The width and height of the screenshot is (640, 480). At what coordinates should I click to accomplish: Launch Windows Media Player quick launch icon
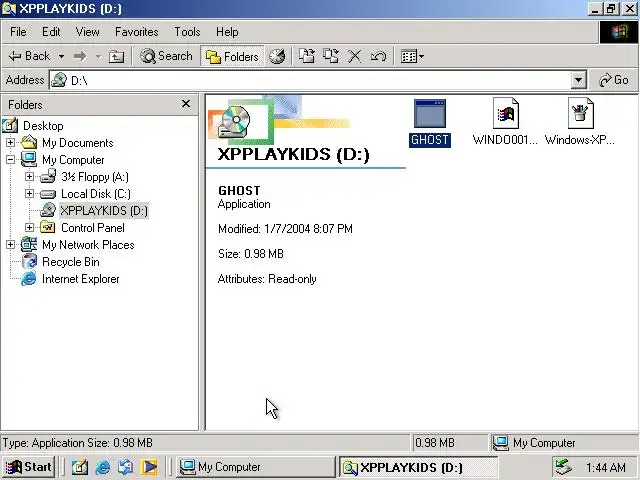click(149, 467)
